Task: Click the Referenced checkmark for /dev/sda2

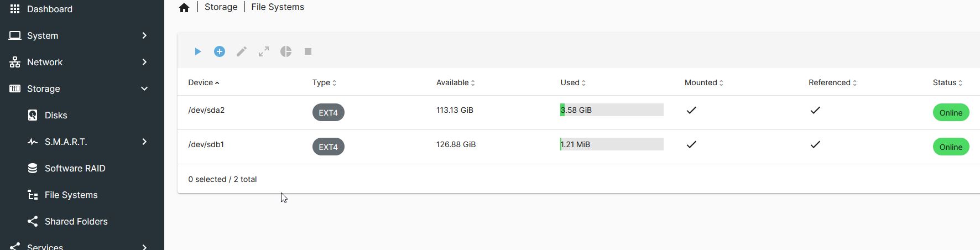Action: (815, 110)
